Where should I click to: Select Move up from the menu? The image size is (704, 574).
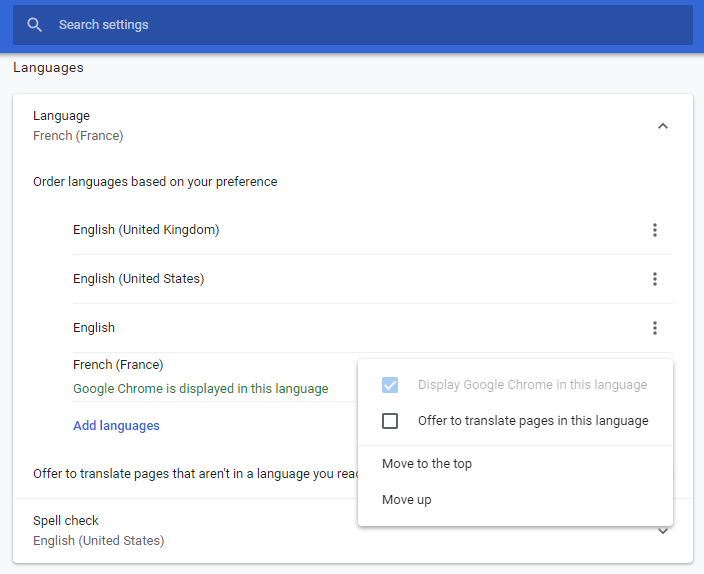pos(407,500)
